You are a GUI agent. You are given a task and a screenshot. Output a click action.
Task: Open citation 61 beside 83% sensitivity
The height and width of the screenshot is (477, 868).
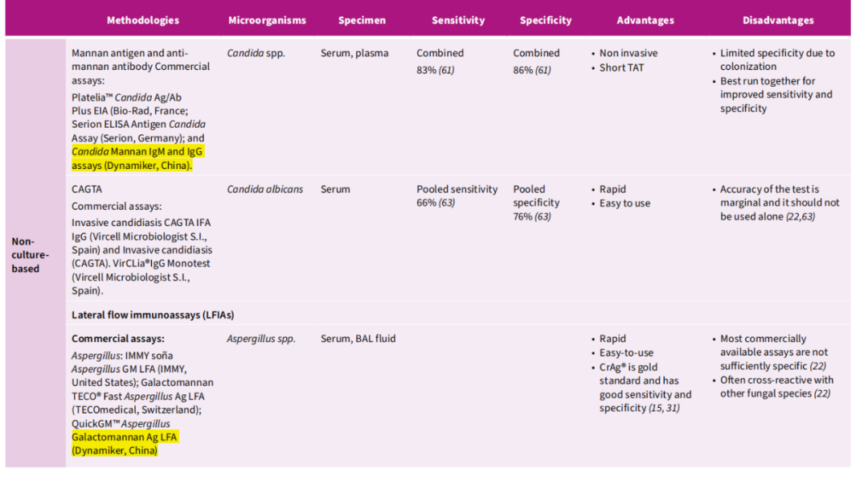coord(447,71)
